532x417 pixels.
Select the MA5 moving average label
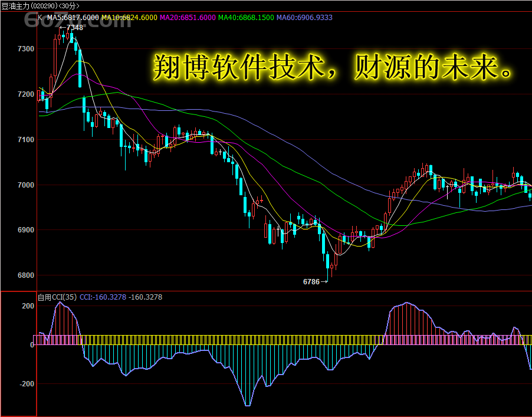coord(73,18)
